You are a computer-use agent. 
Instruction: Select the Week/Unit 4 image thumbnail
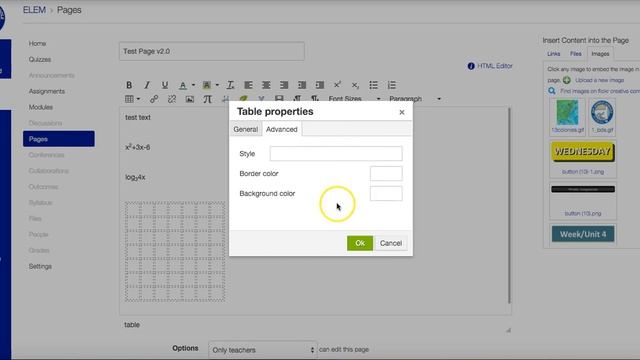583,234
